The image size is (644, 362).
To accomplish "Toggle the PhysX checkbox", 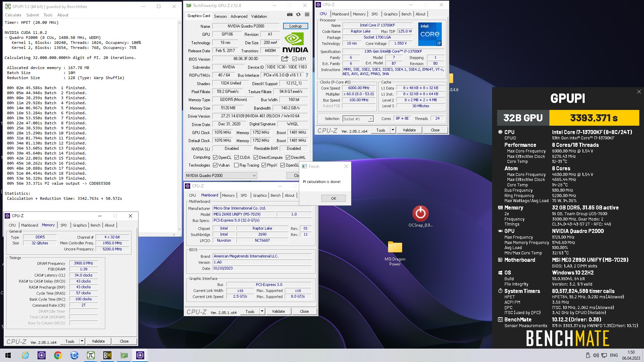I will (x=264, y=165).
